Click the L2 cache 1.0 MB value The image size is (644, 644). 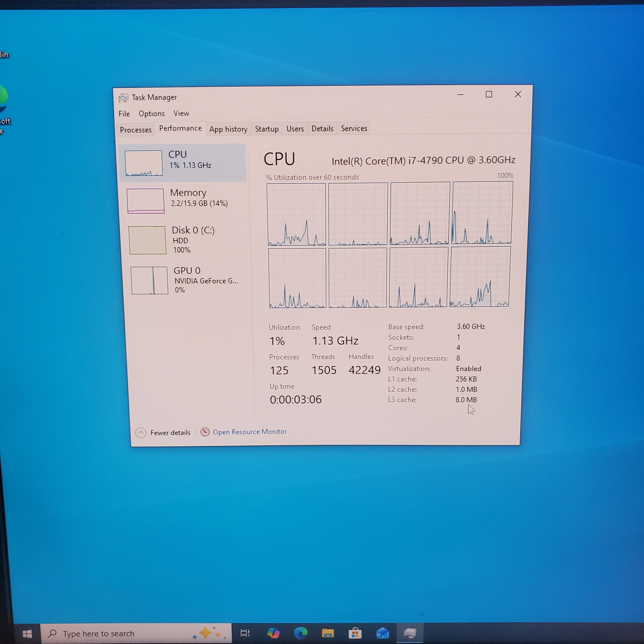click(466, 389)
